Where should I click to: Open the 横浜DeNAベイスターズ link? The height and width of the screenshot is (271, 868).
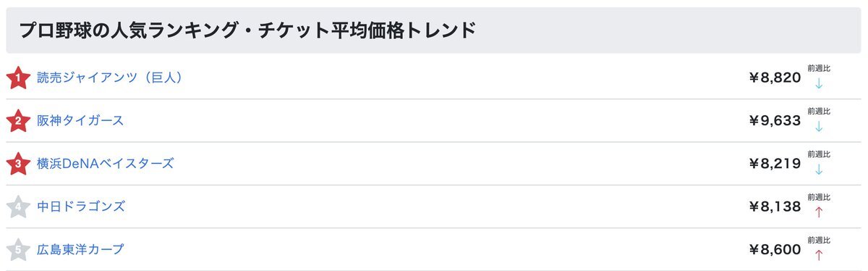click(106, 163)
